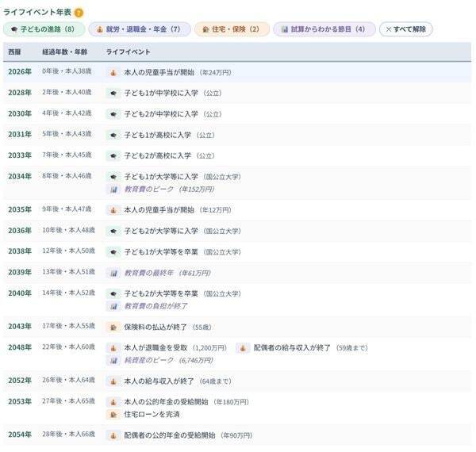Click the text 教育費のピーク (年152万円)

170,190
